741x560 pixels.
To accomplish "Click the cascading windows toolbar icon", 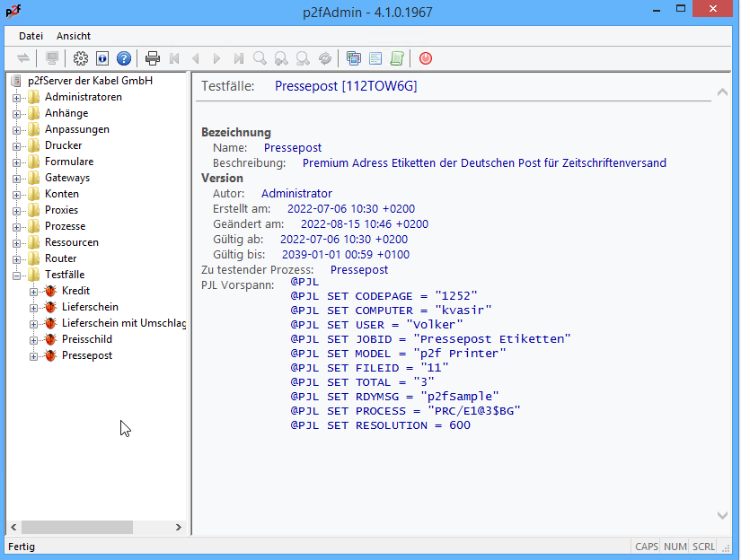I will (x=354, y=58).
